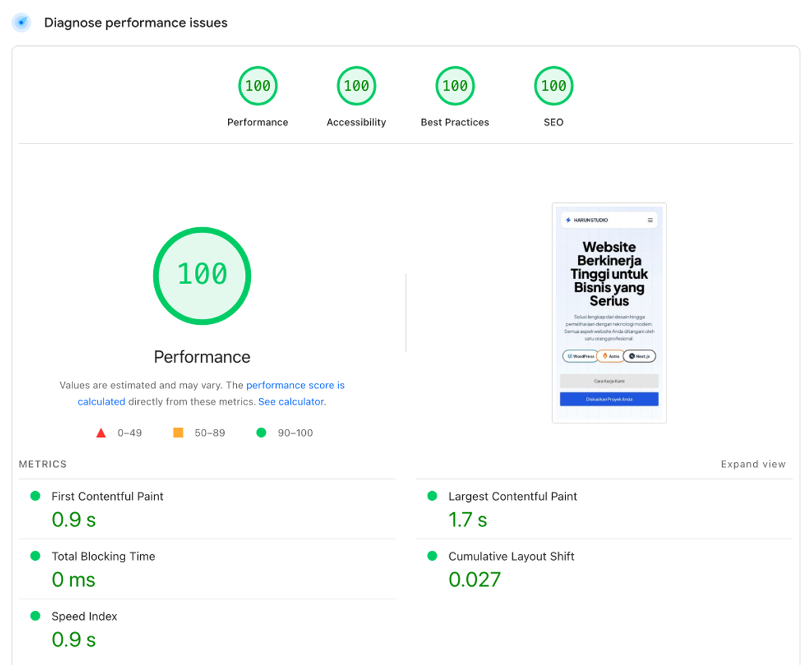Open the SEO score gauge
The width and height of the screenshot is (812, 665).
point(554,86)
